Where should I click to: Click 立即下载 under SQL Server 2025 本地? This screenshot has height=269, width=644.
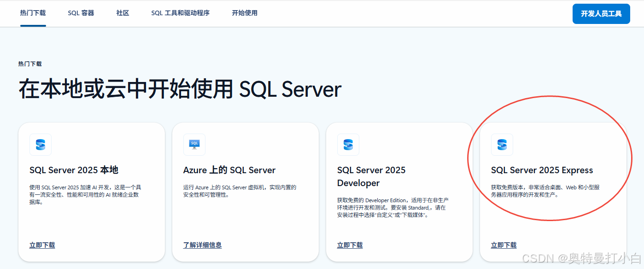tap(42, 245)
